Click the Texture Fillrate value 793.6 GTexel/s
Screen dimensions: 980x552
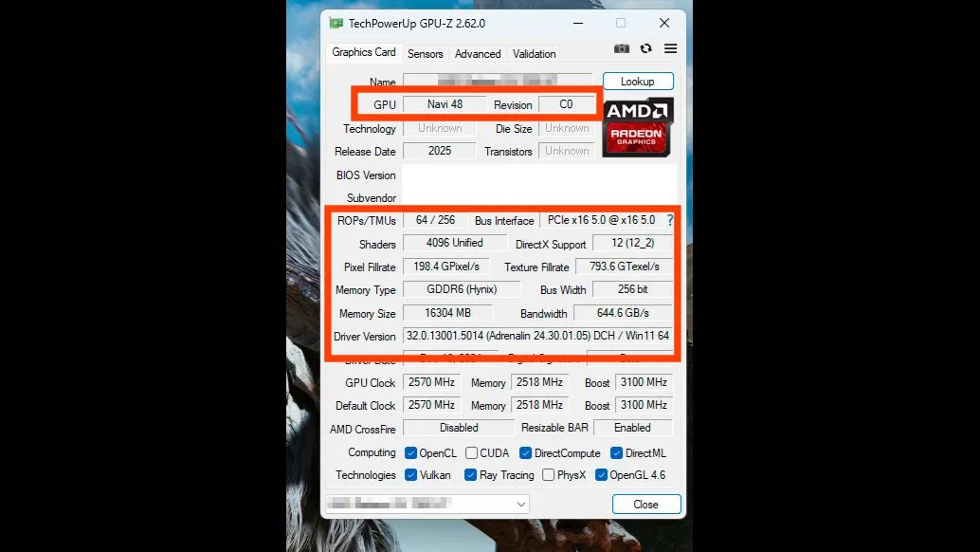pyautogui.click(x=625, y=267)
